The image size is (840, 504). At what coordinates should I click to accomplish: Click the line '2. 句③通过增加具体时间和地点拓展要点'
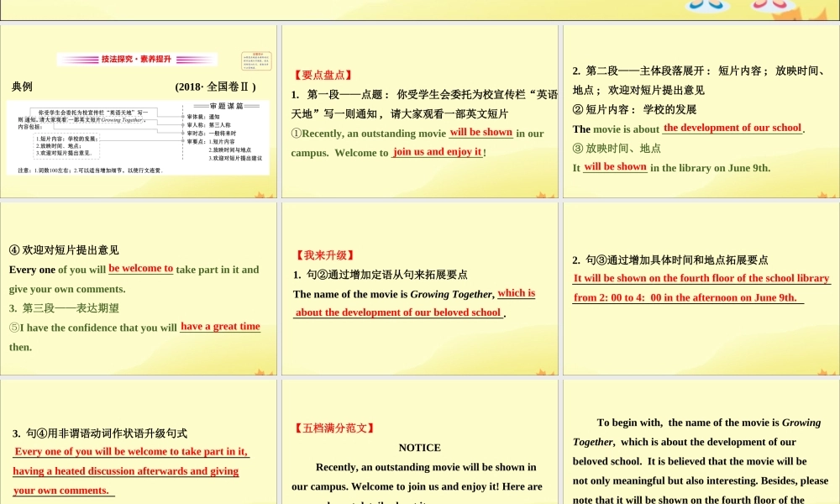pyautogui.click(x=670, y=260)
